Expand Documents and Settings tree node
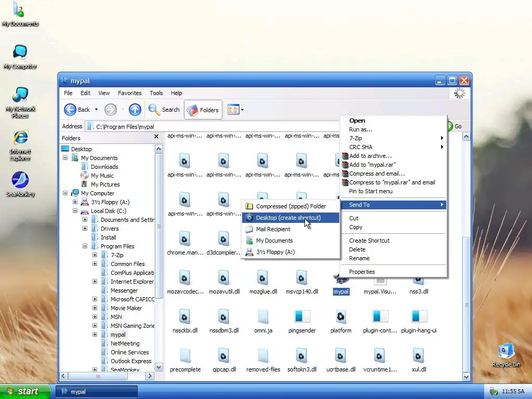The image size is (532, 399). (x=85, y=220)
